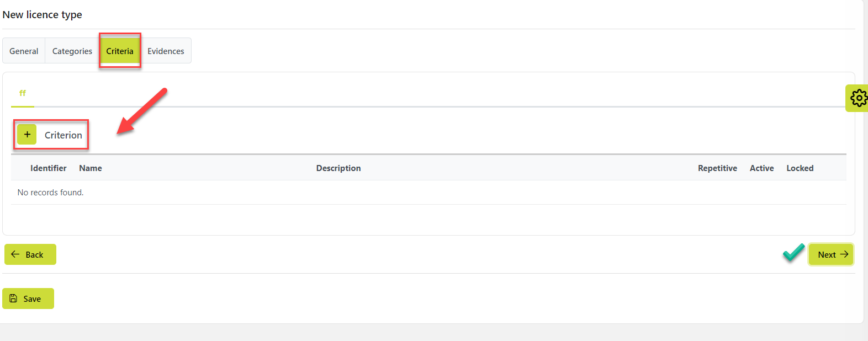Click the Description column header

pyautogui.click(x=338, y=168)
